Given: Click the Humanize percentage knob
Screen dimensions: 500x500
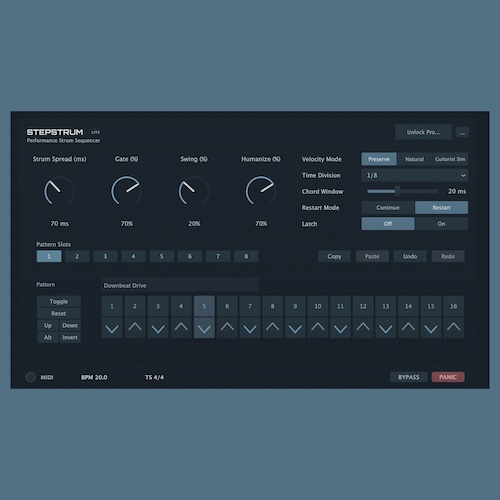Looking at the screenshot, I should click(x=261, y=191).
